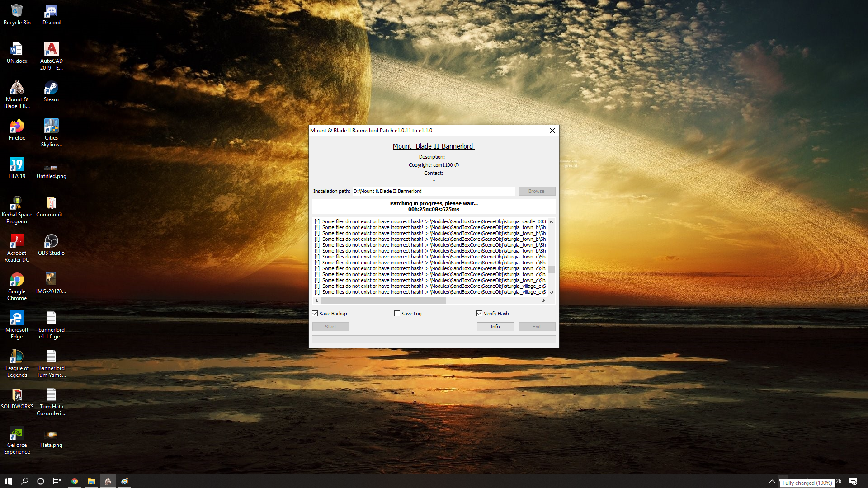Viewport: 868px width, 488px height.
Task: Select the Acrobat Reader DC desktop icon
Action: click(x=17, y=248)
